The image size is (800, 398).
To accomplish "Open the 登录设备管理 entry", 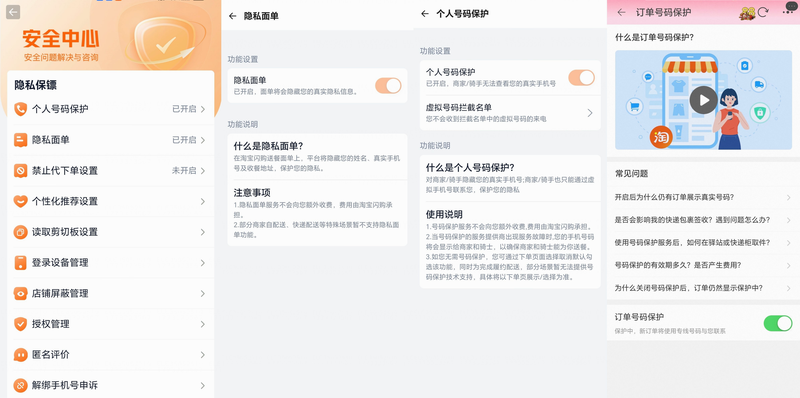I will pyautogui.click(x=111, y=263).
